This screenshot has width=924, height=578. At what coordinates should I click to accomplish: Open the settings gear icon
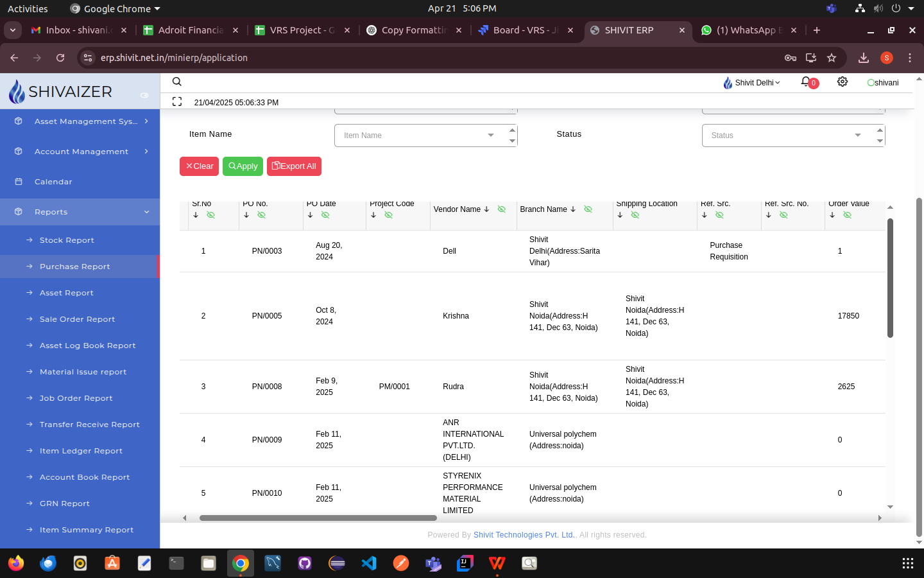tap(843, 82)
